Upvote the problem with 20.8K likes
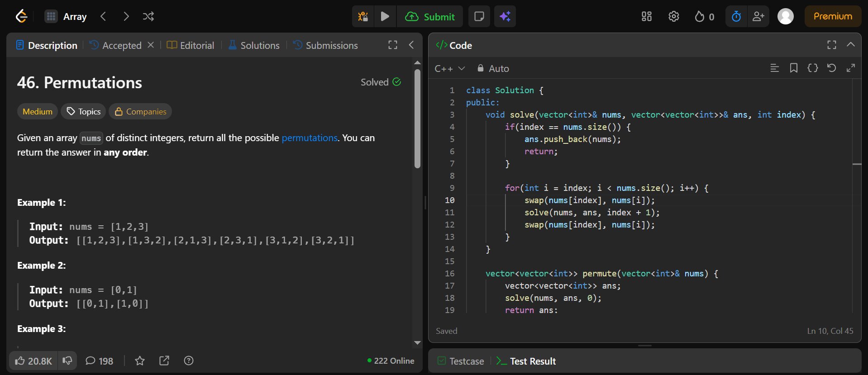The image size is (868, 375). pos(33,361)
